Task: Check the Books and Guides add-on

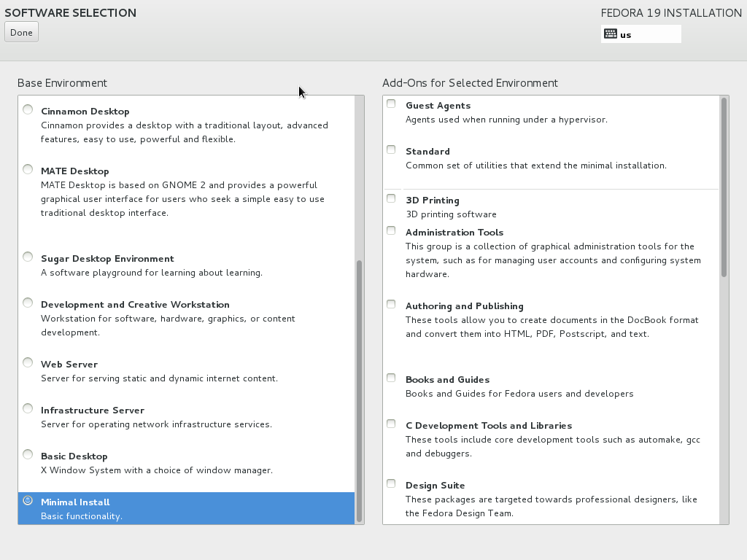Action: click(390, 377)
